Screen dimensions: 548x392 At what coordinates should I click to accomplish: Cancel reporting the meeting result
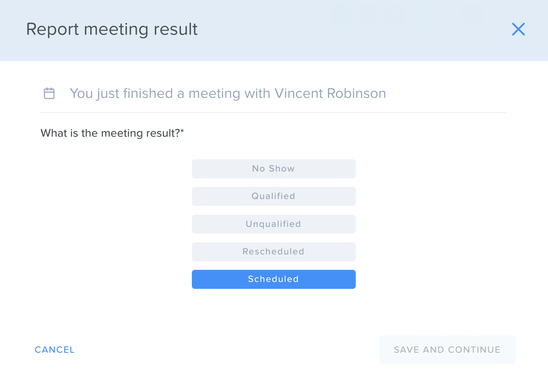[x=55, y=350]
